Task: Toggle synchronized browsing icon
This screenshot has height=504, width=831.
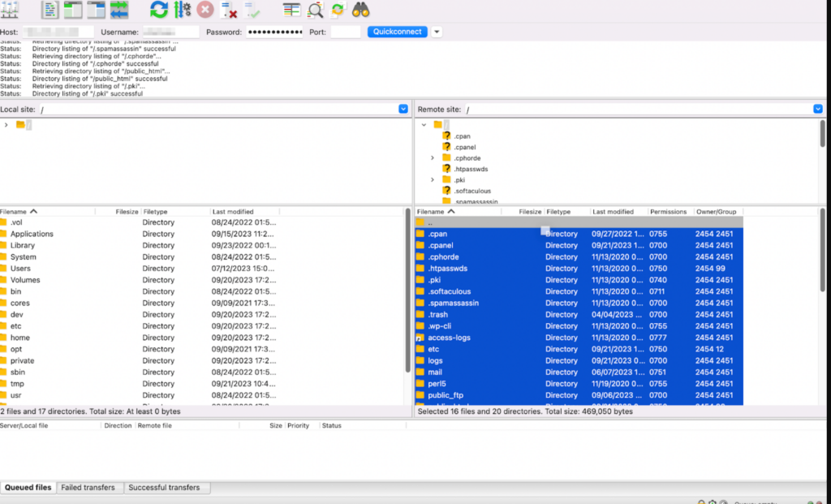Action: coord(338,11)
